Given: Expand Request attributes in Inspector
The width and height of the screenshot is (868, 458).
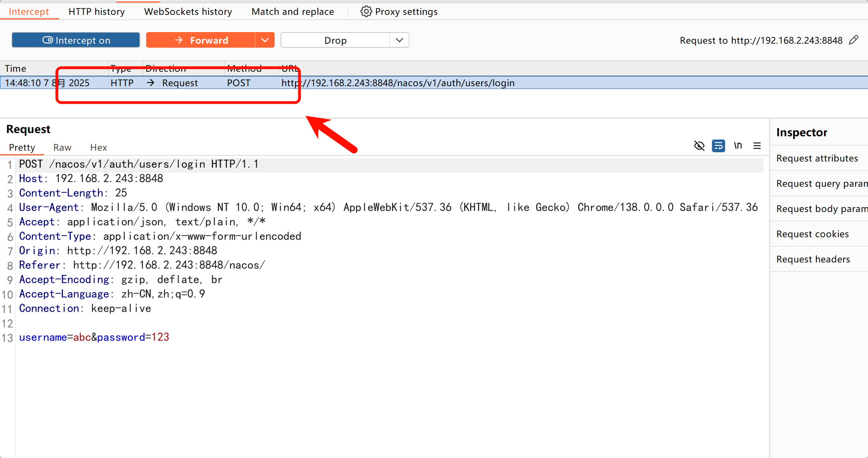Looking at the screenshot, I should pyautogui.click(x=817, y=158).
